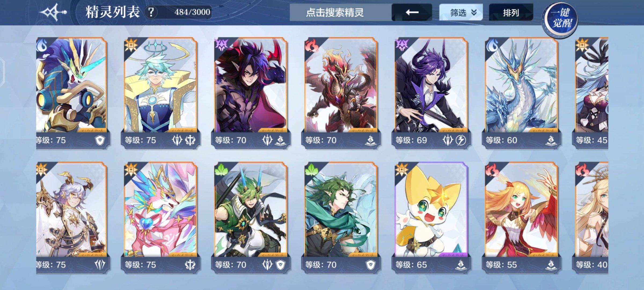Select the pink winged fox card, level 75
644x290 pixels.
[x=160, y=218]
